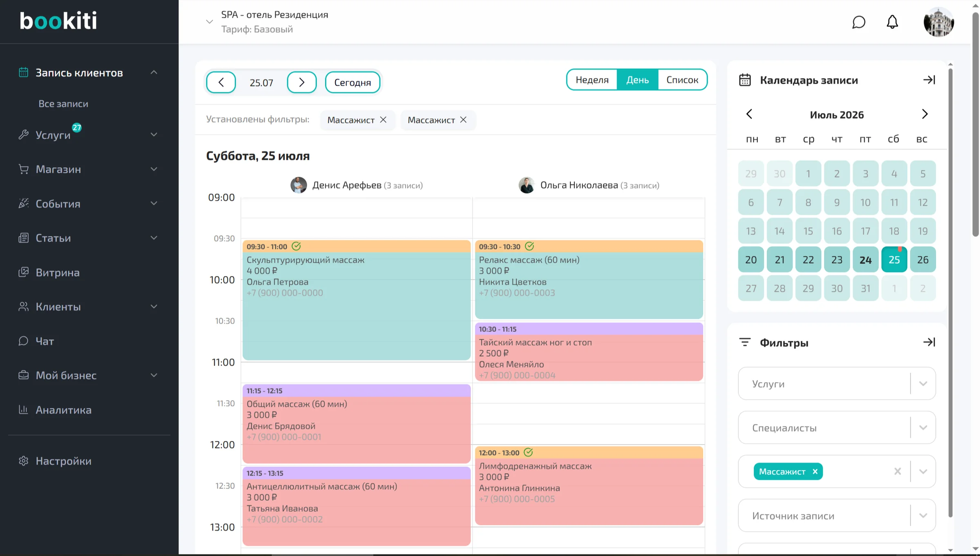Switch to День view
Viewport: 980px width, 556px height.
[x=637, y=80]
